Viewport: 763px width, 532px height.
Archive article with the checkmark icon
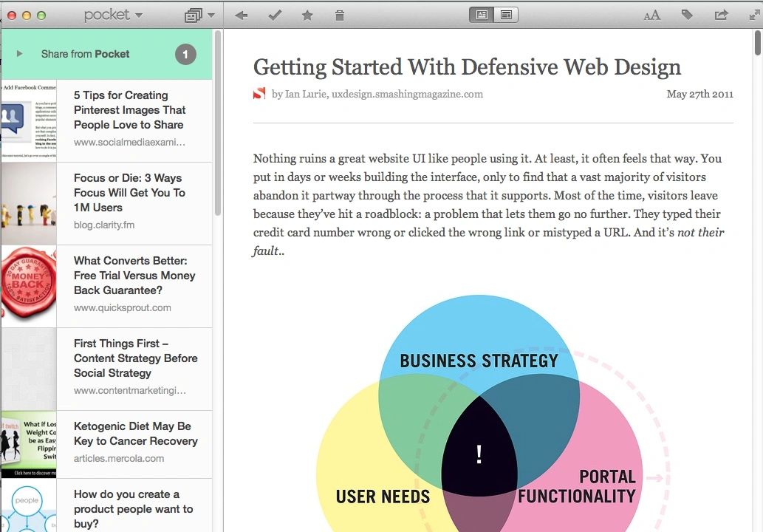(275, 15)
